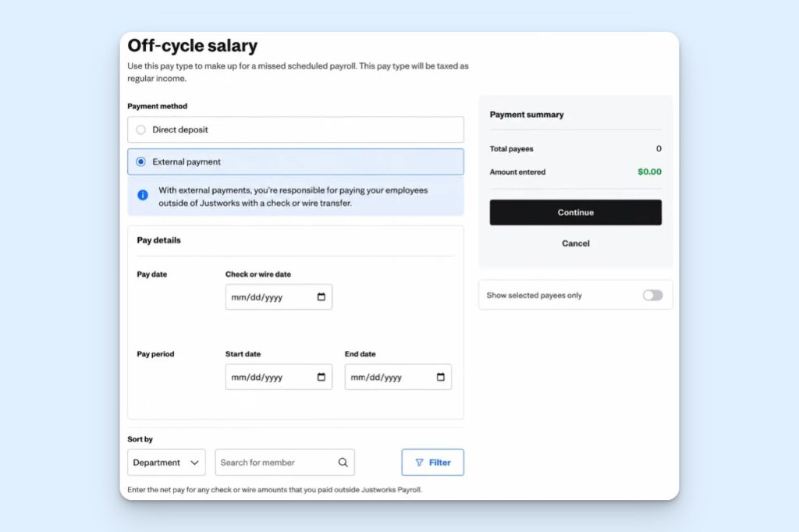Screen dimensions: 799x532
Task: Select the Direct deposit radio button
Action: 140,130
